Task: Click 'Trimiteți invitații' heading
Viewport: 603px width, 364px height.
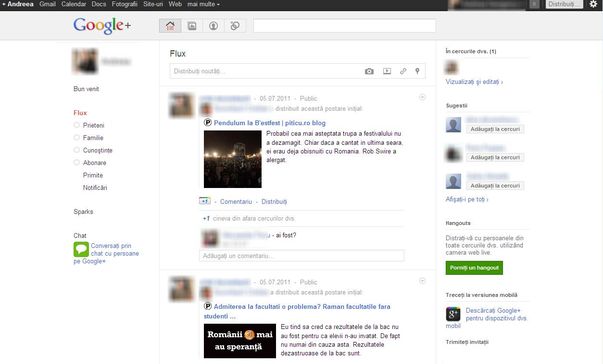Action: point(467,342)
